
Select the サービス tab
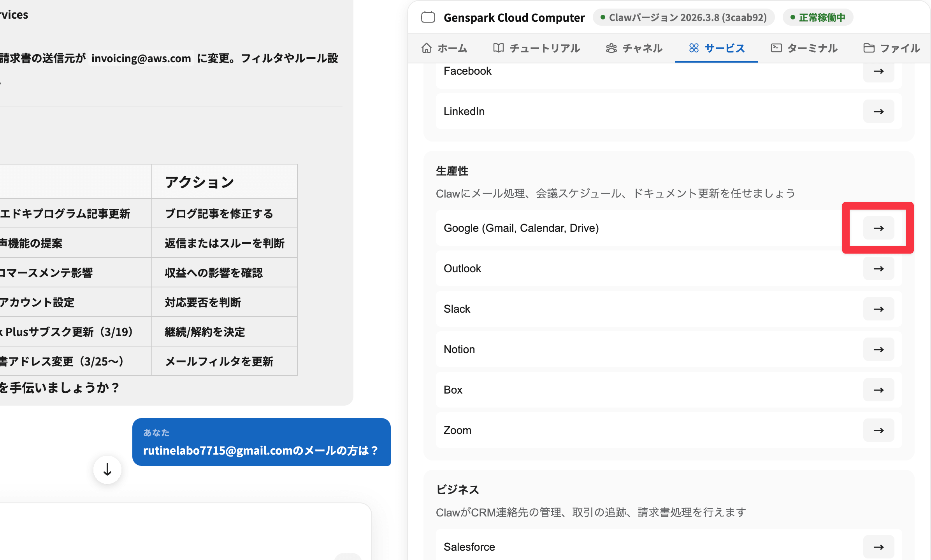point(717,48)
